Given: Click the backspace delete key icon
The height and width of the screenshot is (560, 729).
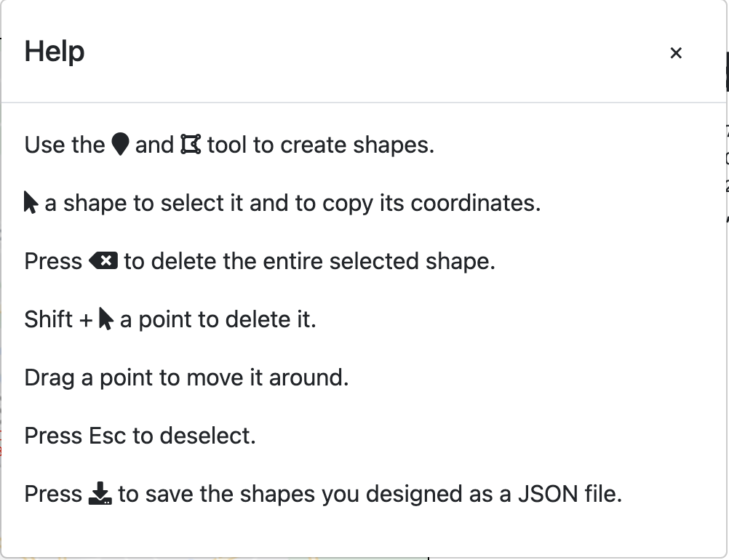Looking at the screenshot, I should [x=103, y=260].
